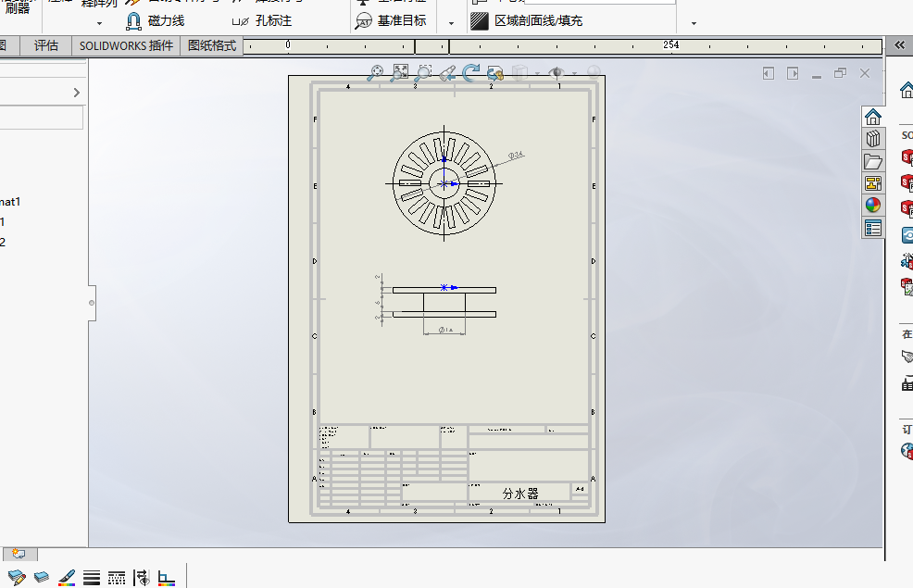Image resolution: width=913 pixels, height=588 pixels.
Task: Open the Hide/Show Items eye icon
Action: point(557,73)
